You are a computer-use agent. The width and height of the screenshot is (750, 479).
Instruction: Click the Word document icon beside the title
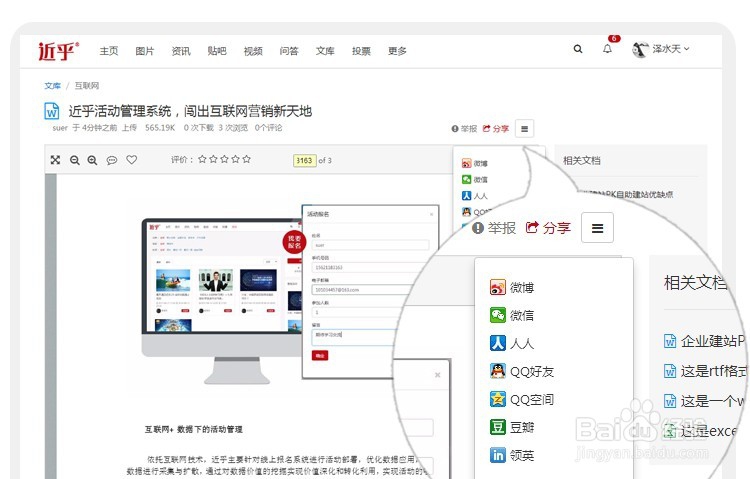coord(52,111)
